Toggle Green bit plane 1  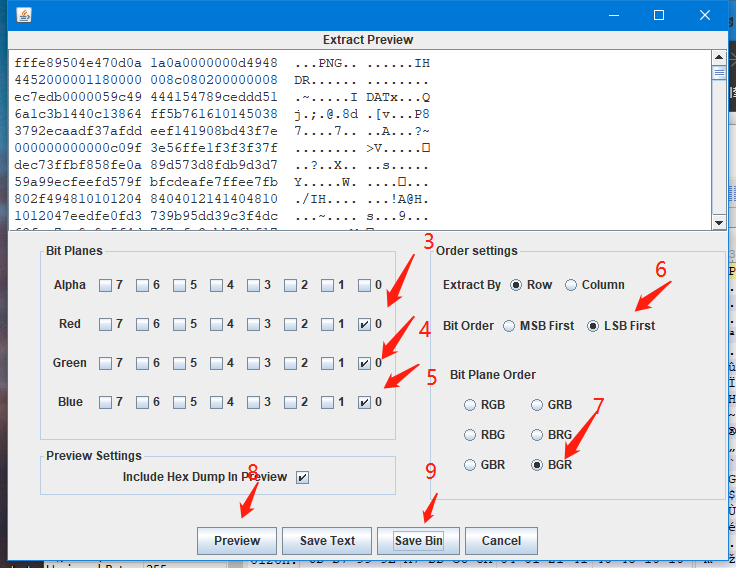(327, 363)
